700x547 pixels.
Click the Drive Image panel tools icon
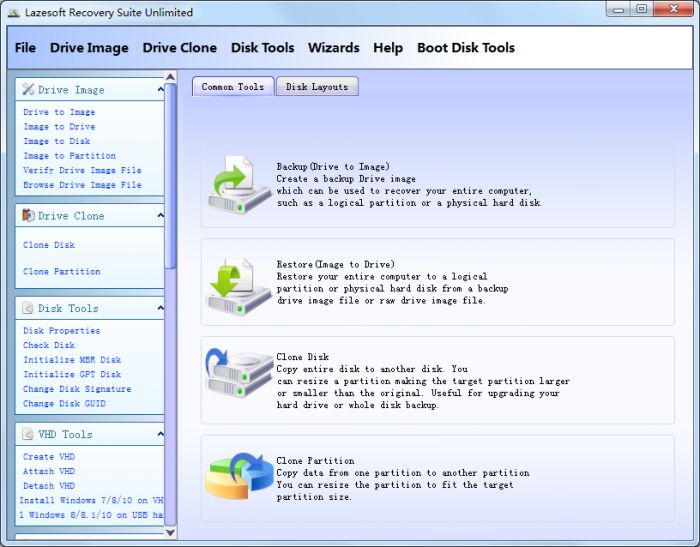click(x=28, y=89)
